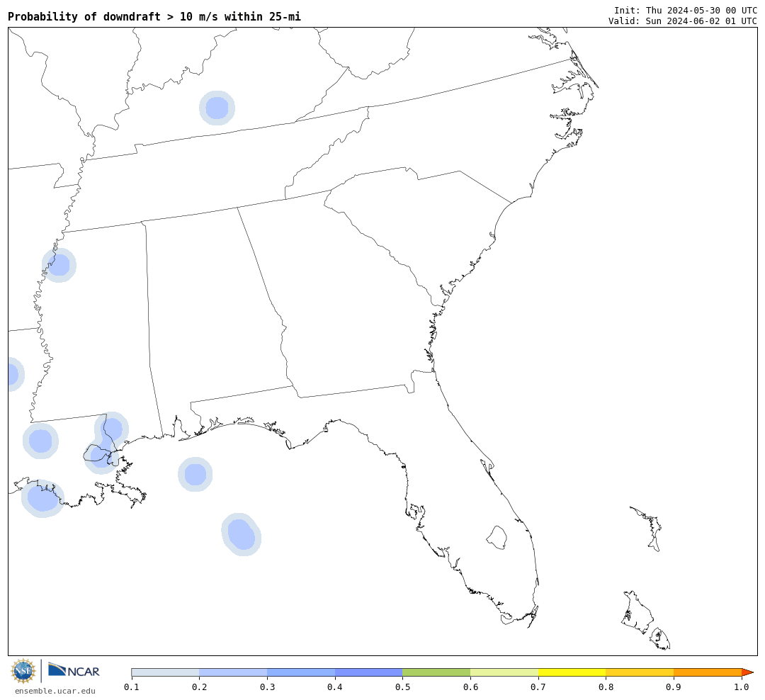Click the 0.5–0.6 green colorbar segment
Viewport: 765px width, 700px height.
click(436, 672)
